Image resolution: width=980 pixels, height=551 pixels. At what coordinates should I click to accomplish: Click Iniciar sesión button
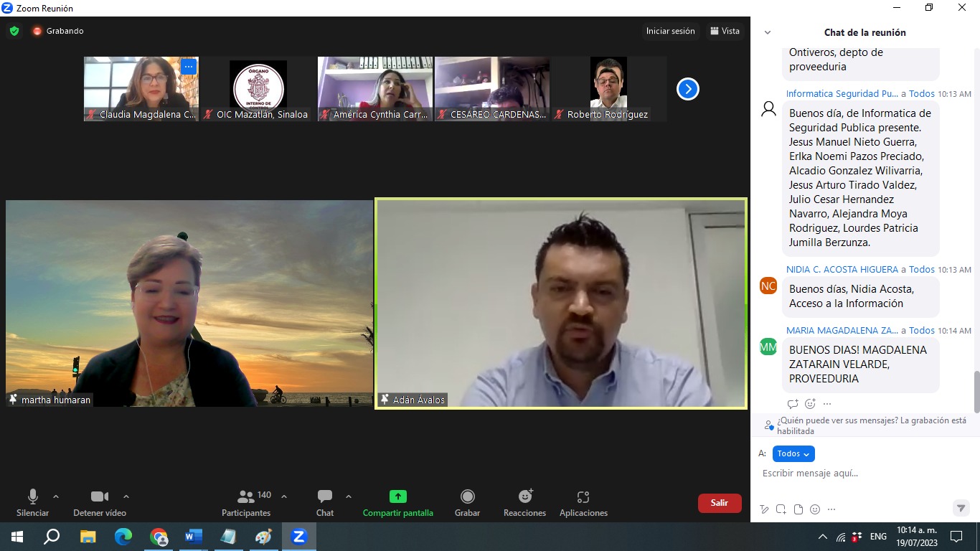tap(670, 31)
